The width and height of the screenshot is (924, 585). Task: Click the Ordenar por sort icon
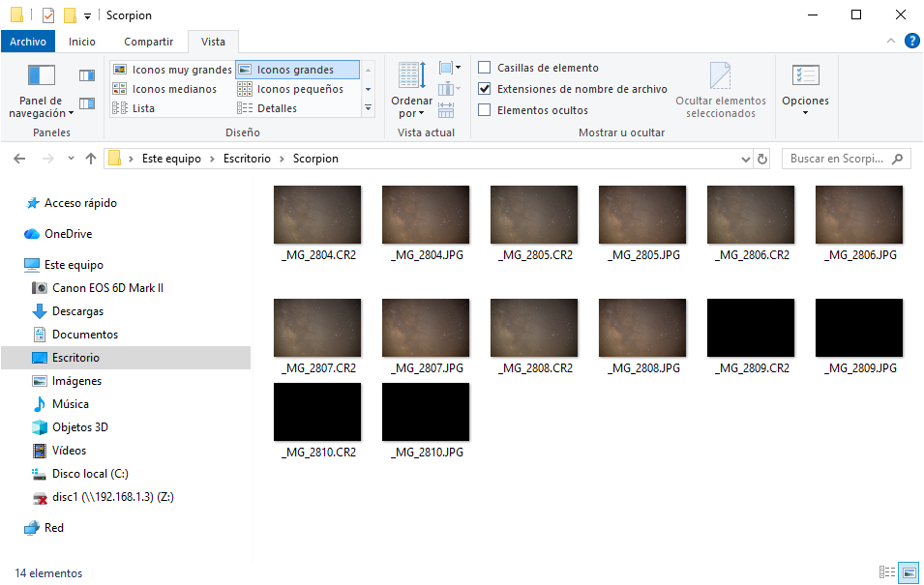[x=411, y=75]
